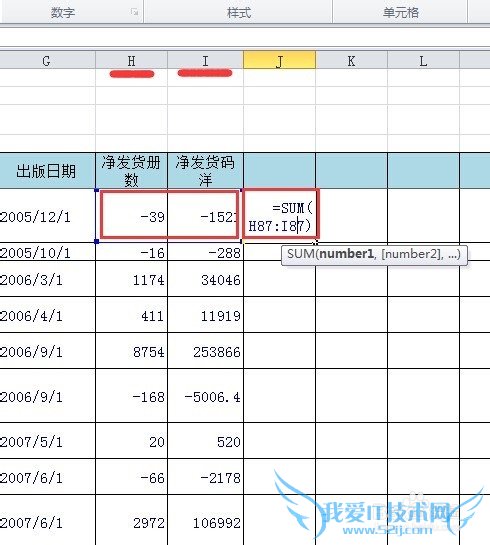
Task: Select highlighted column J header
Action: pyautogui.click(x=279, y=60)
